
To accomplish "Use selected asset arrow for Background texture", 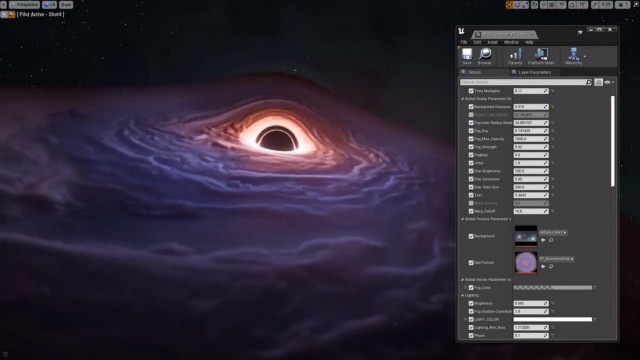I will (x=543, y=240).
